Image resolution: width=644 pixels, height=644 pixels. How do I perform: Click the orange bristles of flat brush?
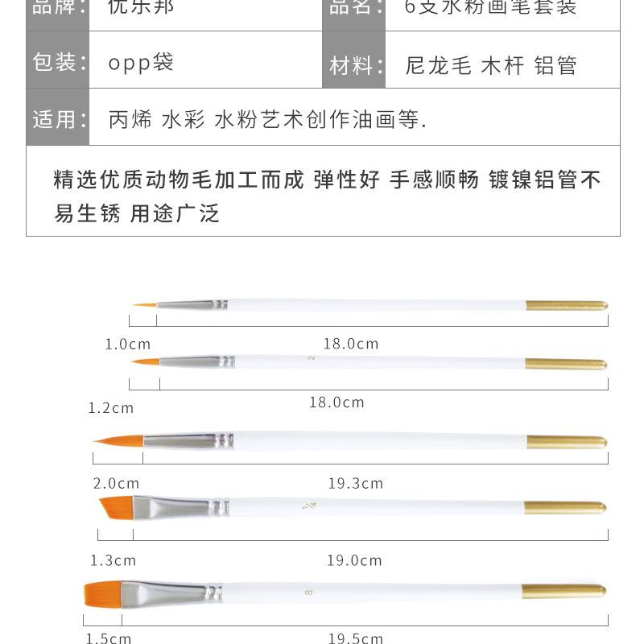tap(103, 594)
